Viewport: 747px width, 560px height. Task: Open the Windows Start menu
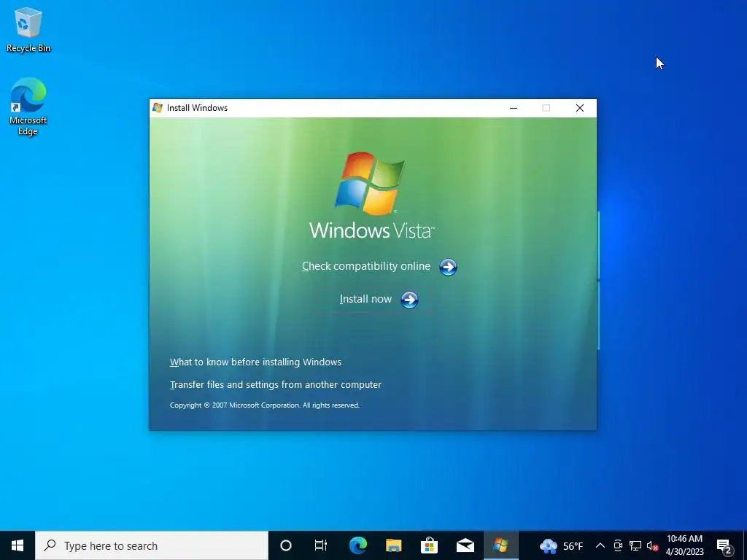tap(18, 545)
